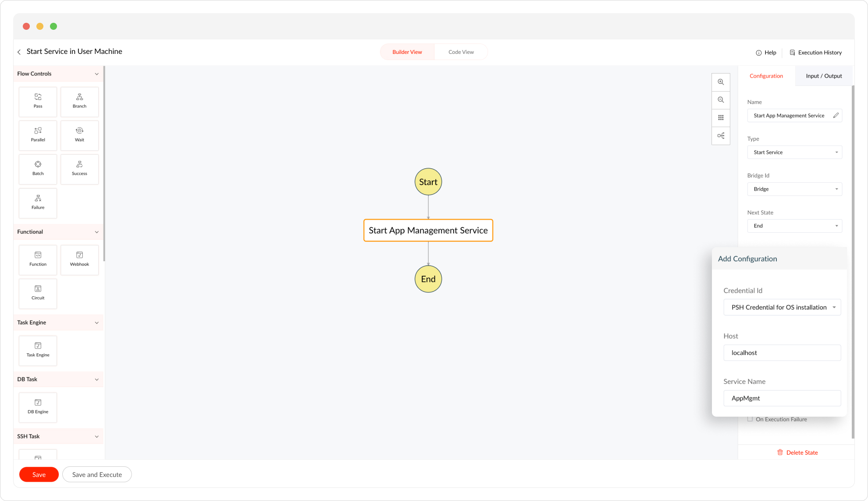This screenshot has height=501, width=868.
Task: Open the Next State dropdown
Action: (x=794, y=226)
